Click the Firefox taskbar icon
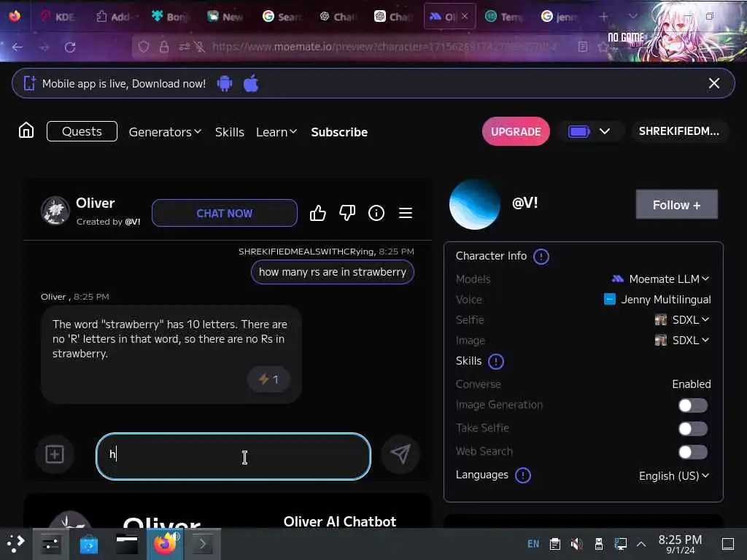The width and height of the screenshot is (747, 560). pyautogui.click(x=165, y=543)
